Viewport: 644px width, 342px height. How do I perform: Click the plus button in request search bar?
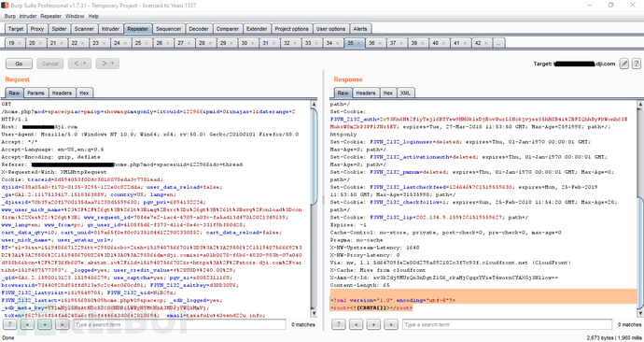[x=45, y=324]
